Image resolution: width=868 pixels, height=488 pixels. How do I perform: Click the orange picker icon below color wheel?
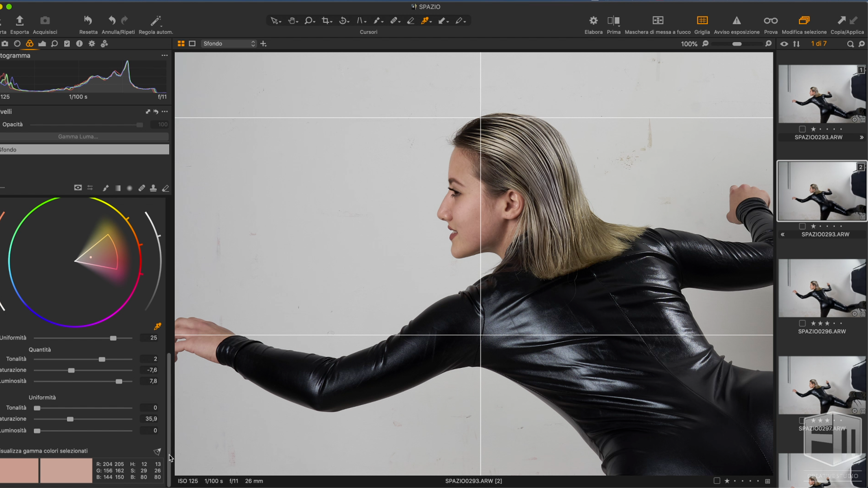point(157,326)
